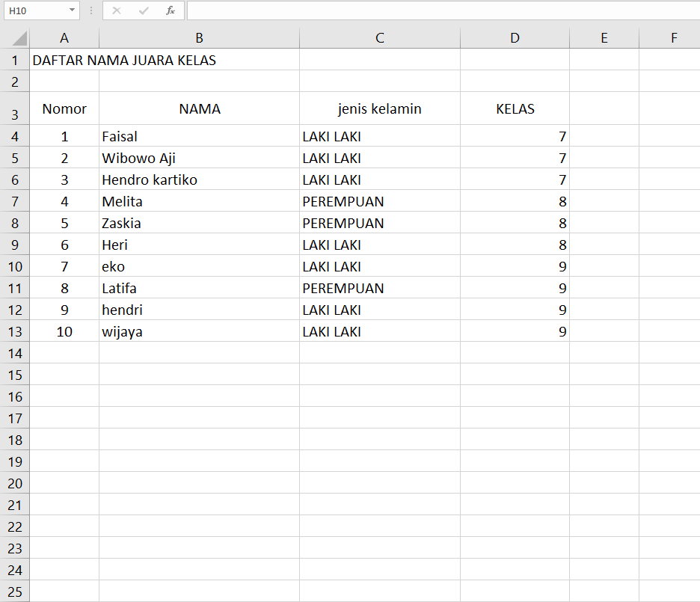Click the Nomor header cell
This screenshot has width=700, height=602.
click(64, 109)
